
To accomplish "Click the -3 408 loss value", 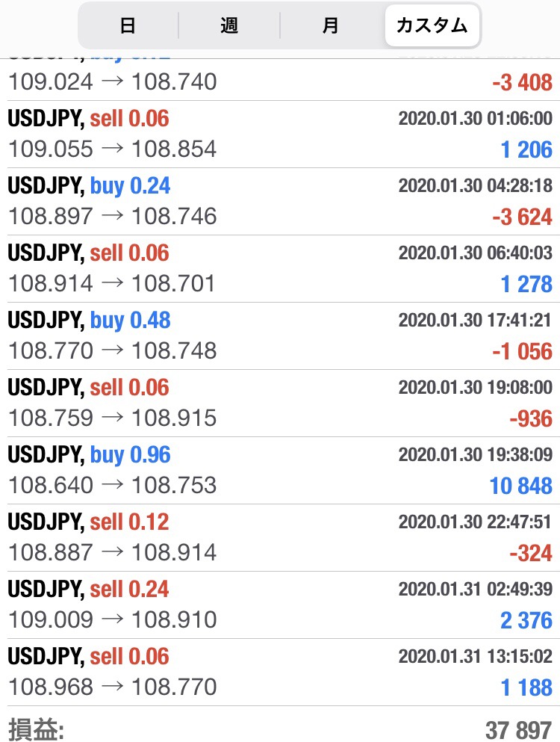I will point(522,83).
